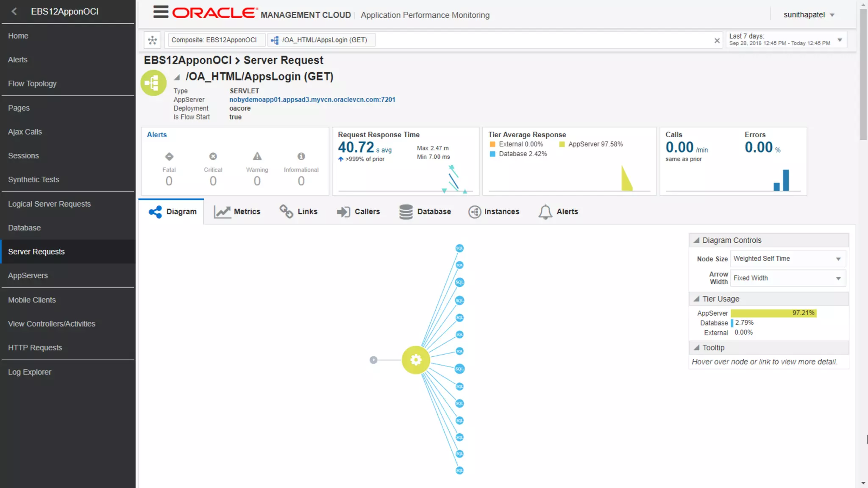This screenshot has height=488, width=868.
Task: Collapse the Diagram Controls section
Action: [x=696, y=240]
